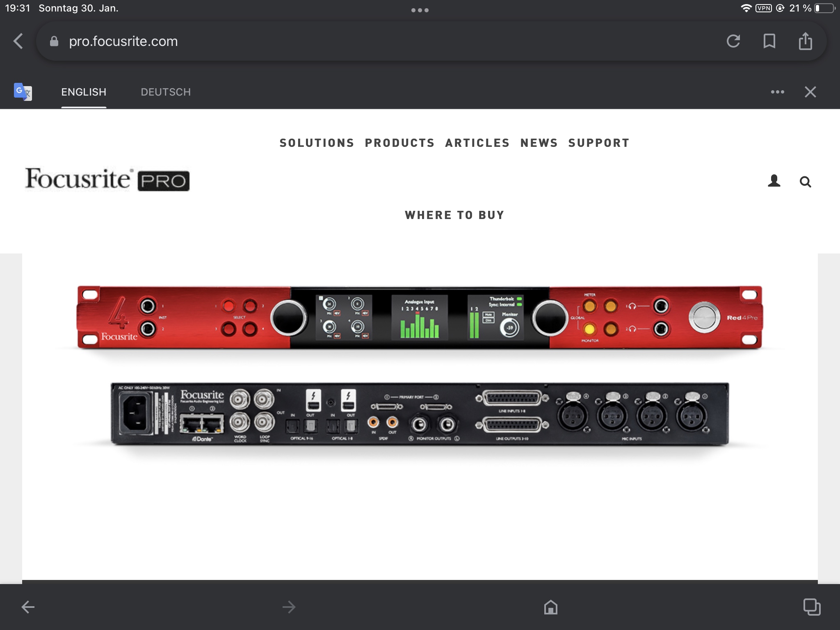Tap the Red 4Pre rear panel image

point(420,413)
